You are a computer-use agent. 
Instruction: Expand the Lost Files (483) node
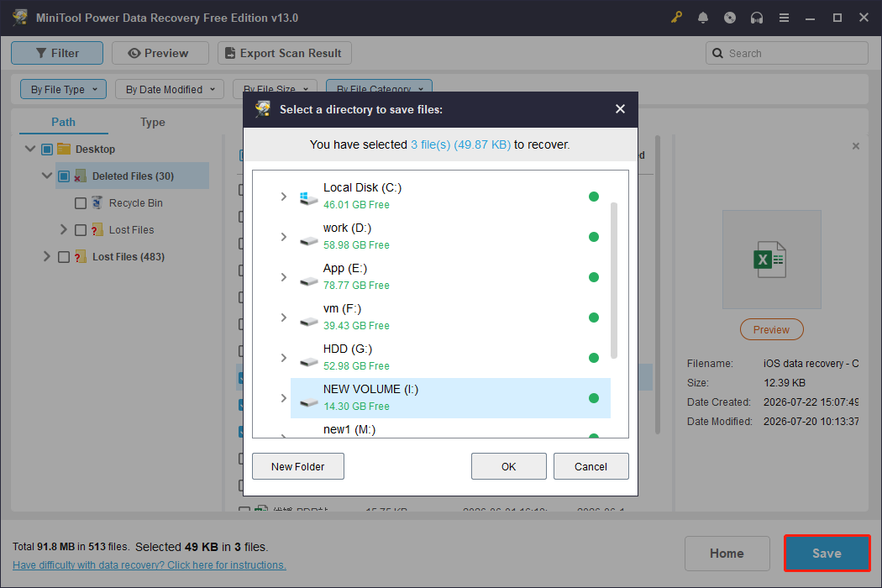pyautogui.click(x=47, y=256)
